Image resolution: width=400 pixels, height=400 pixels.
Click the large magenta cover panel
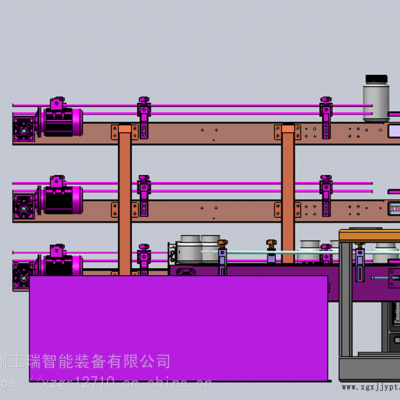[x=179, y=328]
